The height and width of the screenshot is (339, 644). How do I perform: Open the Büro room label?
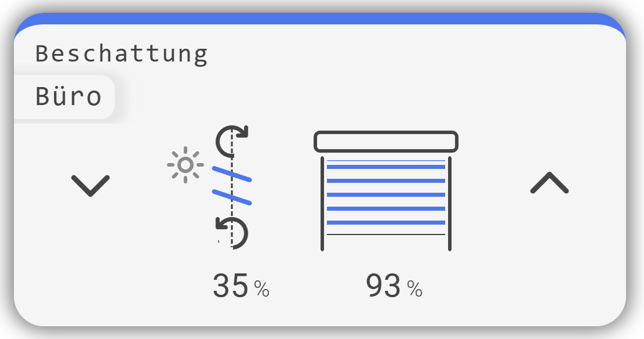68,96
